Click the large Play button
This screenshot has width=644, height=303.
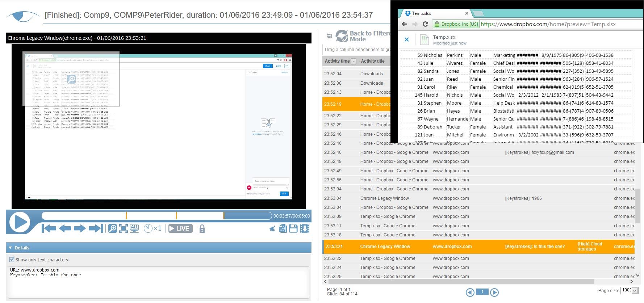20,222
